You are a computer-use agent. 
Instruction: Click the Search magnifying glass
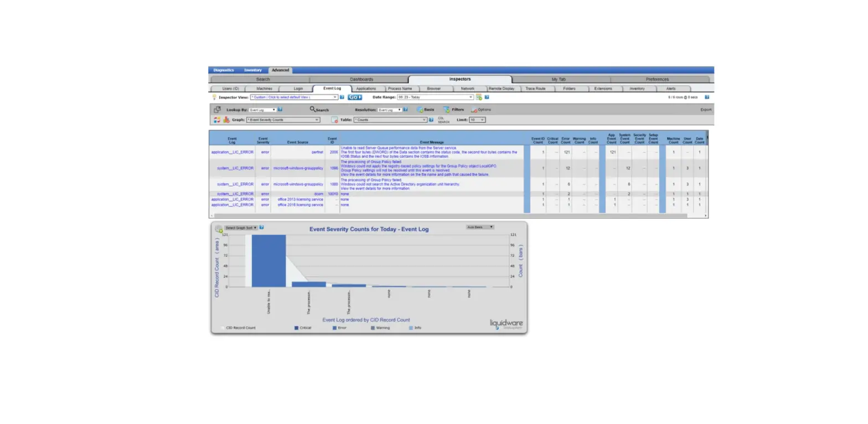click(x=313, y=110)
